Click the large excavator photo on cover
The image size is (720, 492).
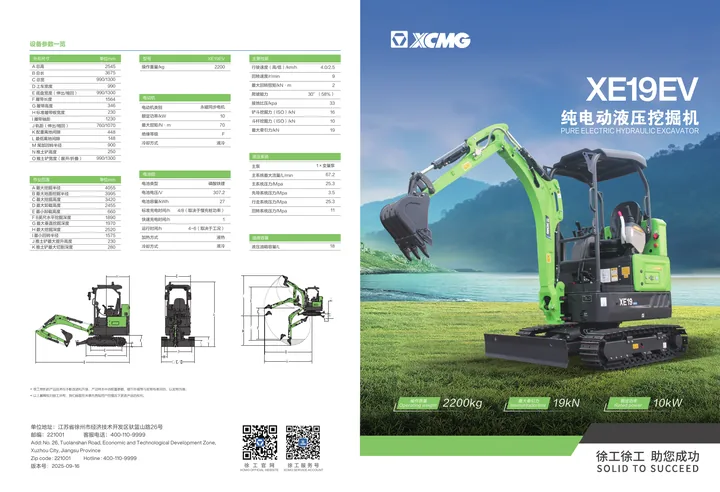pyautogui.click(x=533, y=246)
